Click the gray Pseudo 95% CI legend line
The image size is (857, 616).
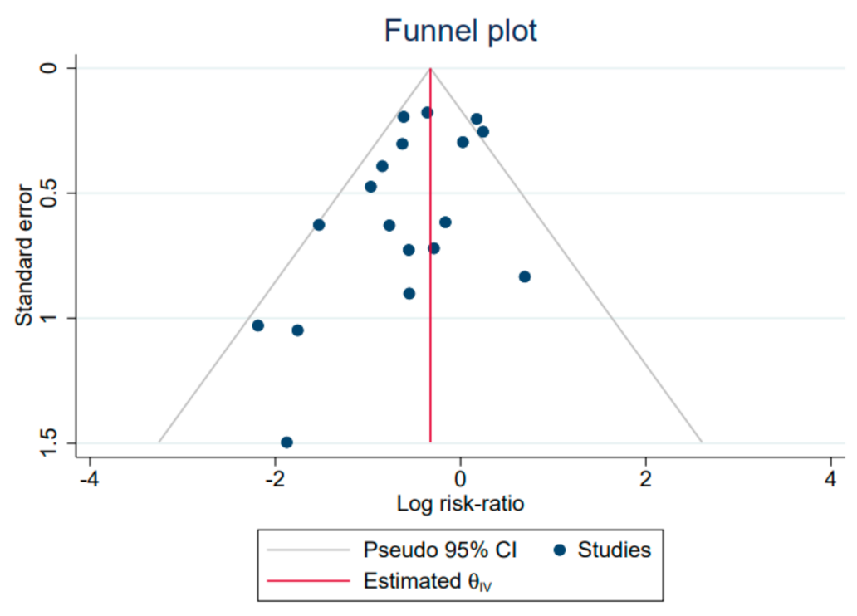(x=308, y=550)
